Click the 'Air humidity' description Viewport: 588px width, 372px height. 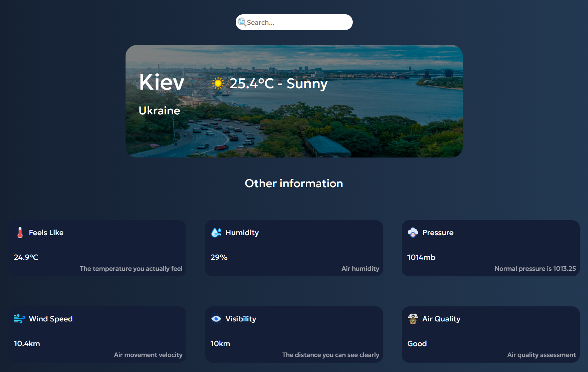360,268
